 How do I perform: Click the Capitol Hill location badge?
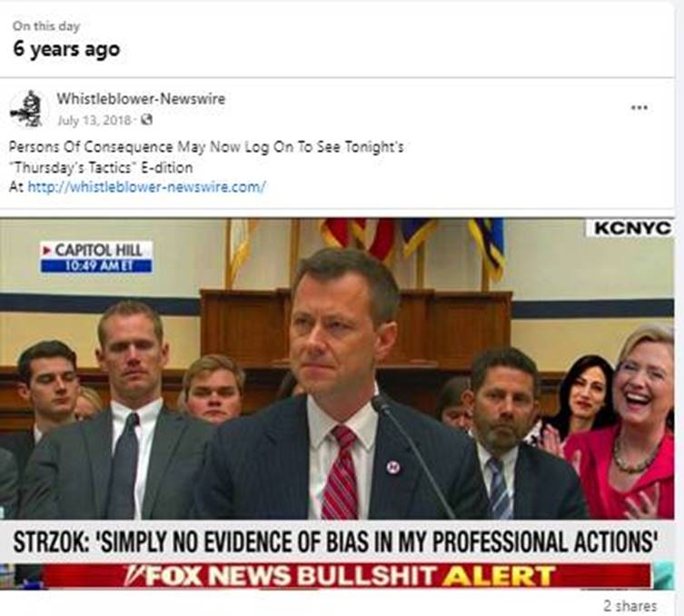point(96,250)
